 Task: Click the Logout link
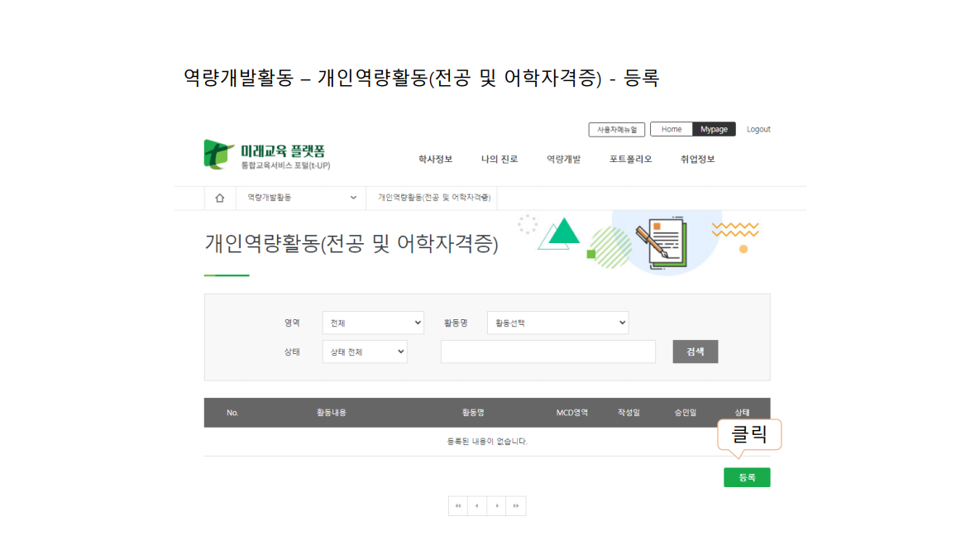pos(758,130)
